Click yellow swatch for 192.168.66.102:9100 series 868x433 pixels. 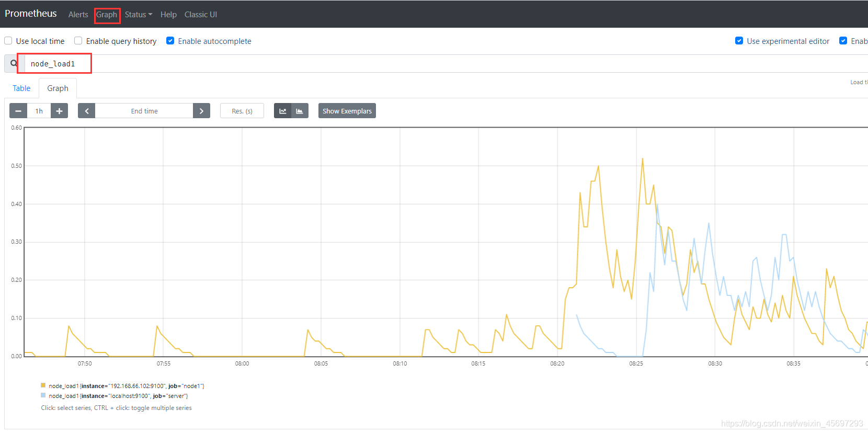[x=43, y=385]
